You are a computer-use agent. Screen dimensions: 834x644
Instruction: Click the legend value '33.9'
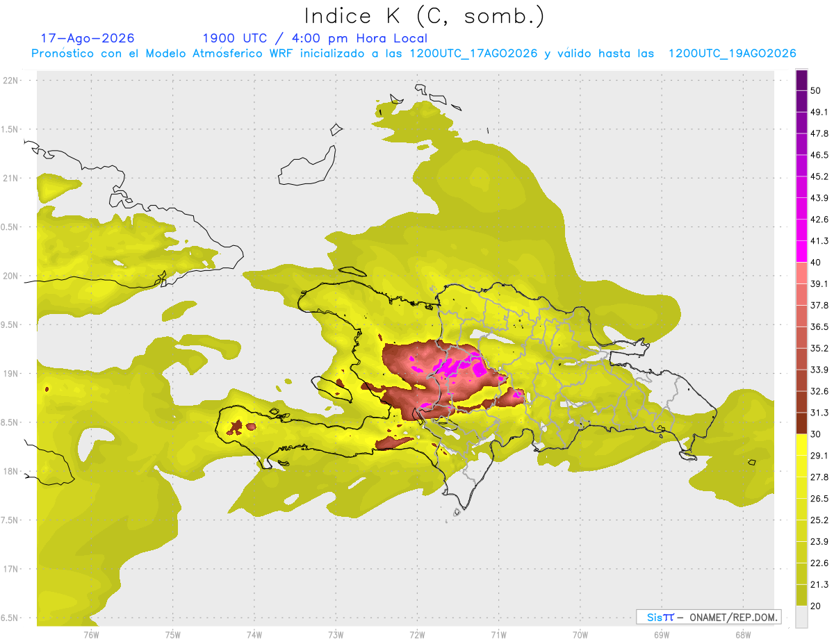tap(819, 370)
